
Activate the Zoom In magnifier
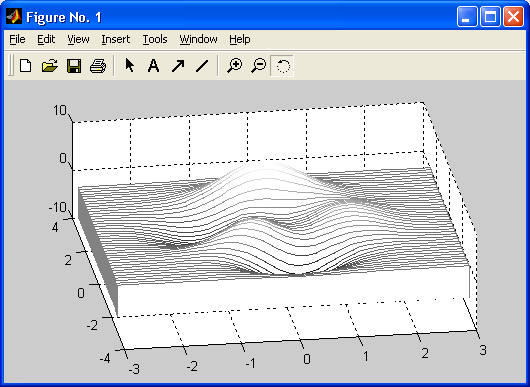(235, 66)
